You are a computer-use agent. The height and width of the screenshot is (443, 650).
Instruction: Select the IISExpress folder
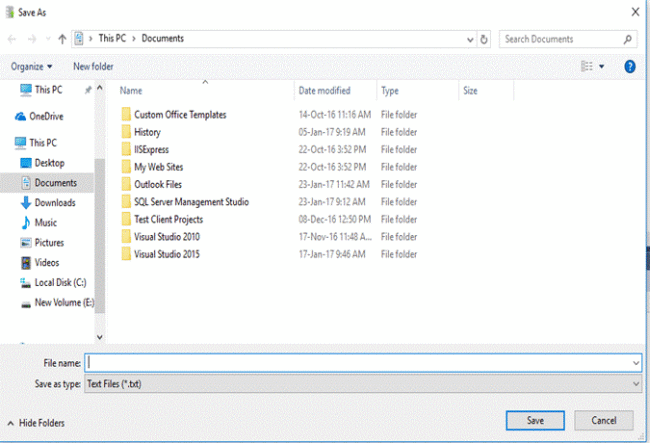tap(151, 149)
